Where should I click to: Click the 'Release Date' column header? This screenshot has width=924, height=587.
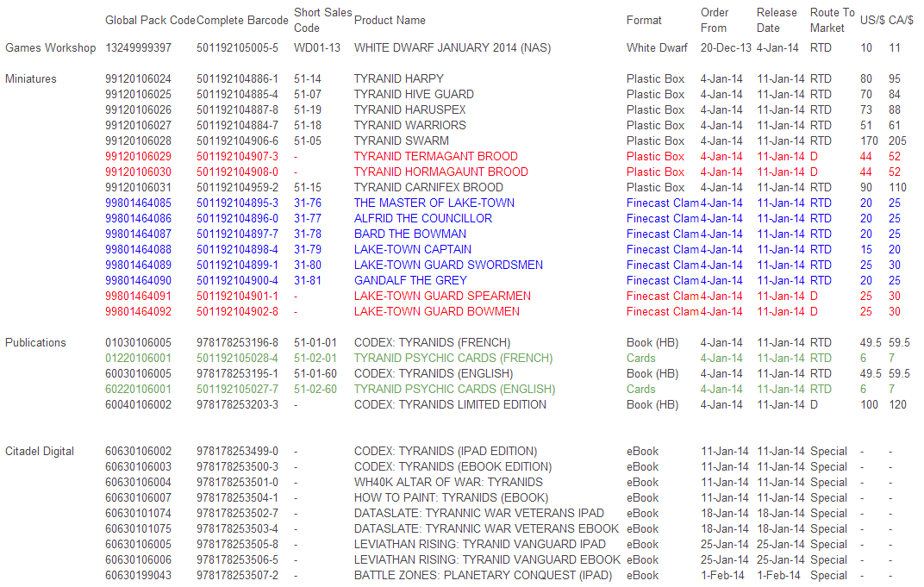tap(777, 20)
